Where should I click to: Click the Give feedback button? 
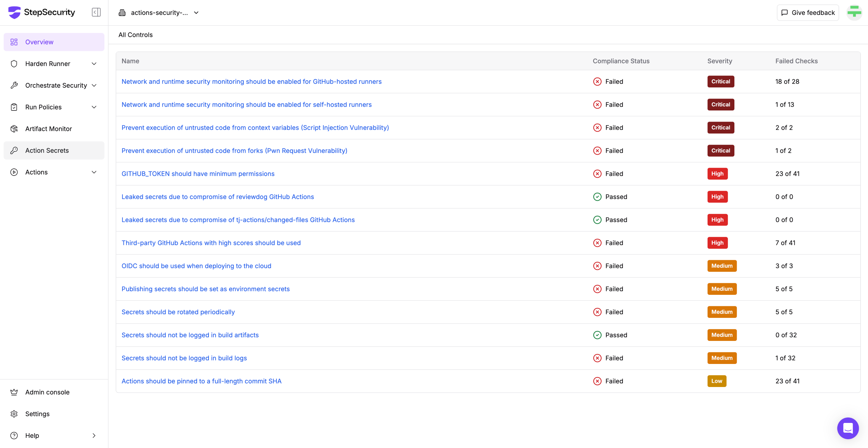(x=808, y=13)
